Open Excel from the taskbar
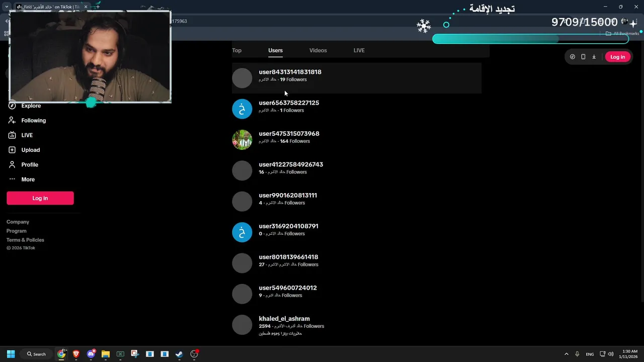 point(120,354)
